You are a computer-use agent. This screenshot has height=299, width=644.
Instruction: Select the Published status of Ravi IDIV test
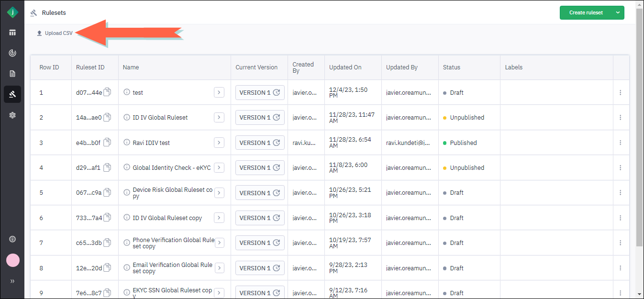pos(460,143)
